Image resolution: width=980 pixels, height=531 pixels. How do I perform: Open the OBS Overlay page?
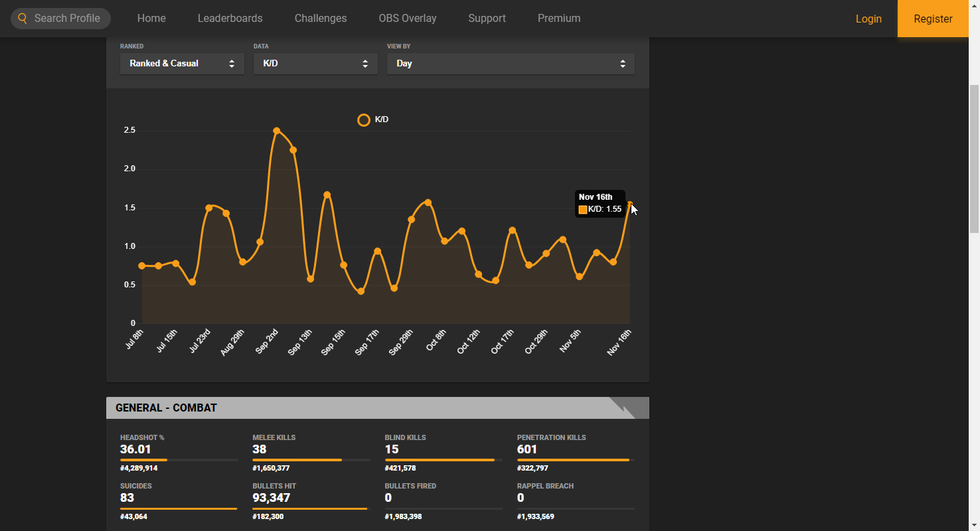(x=408, y=19)
